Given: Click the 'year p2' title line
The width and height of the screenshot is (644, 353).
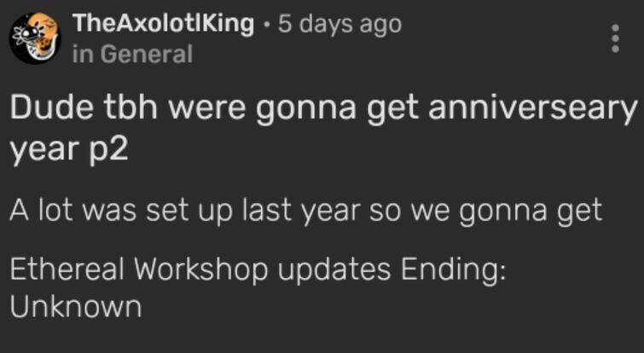Looking at the screenshot, I should 69,149.
